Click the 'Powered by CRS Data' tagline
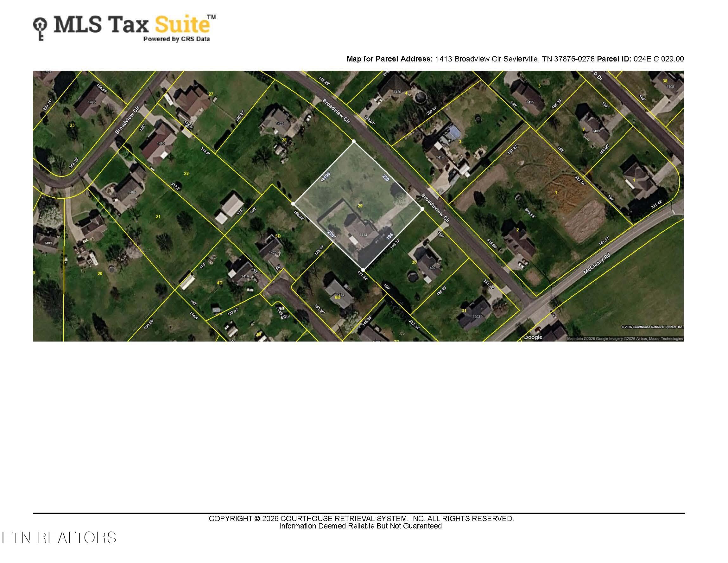The image size is (728, 563). [177, 39]
